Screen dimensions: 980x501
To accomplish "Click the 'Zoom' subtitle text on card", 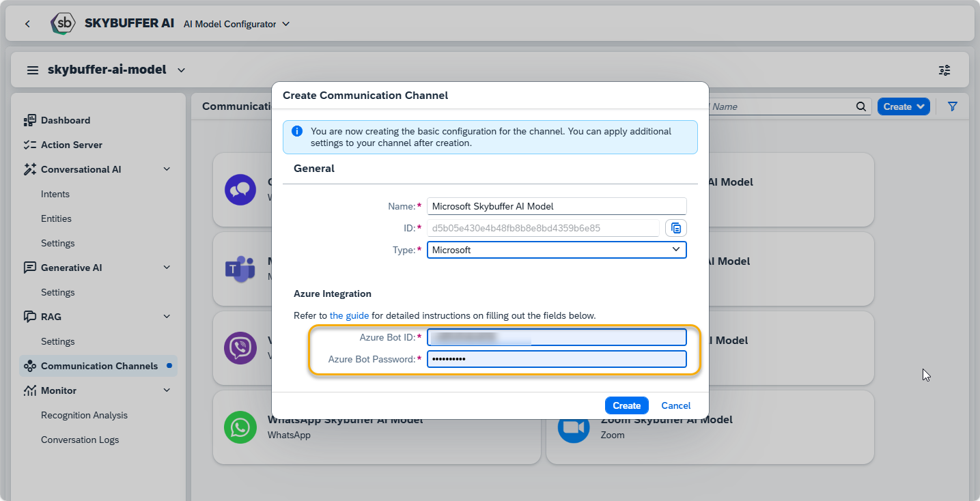I will tap(613, 435).
